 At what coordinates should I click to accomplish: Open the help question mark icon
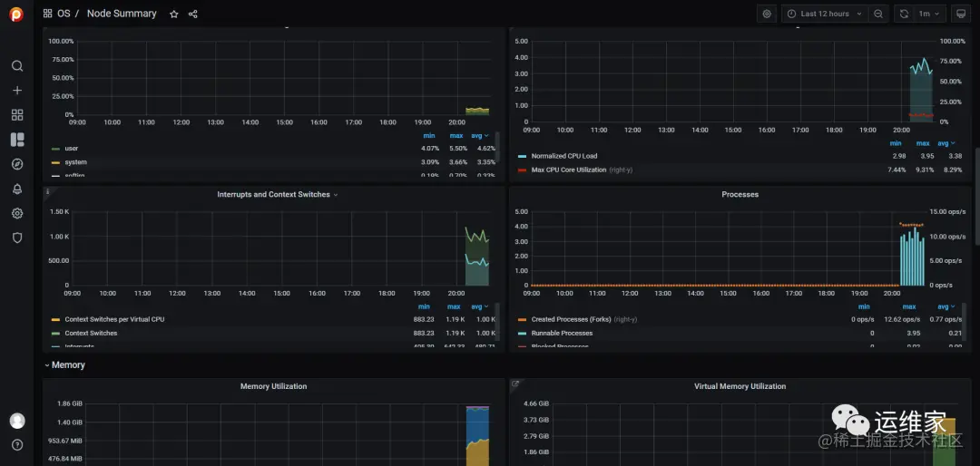(17, 445)
